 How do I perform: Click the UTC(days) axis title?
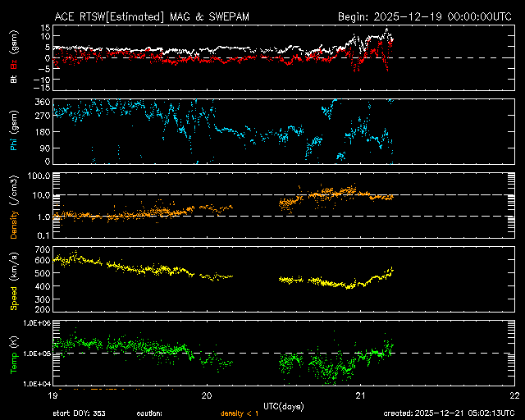(284, 405)
